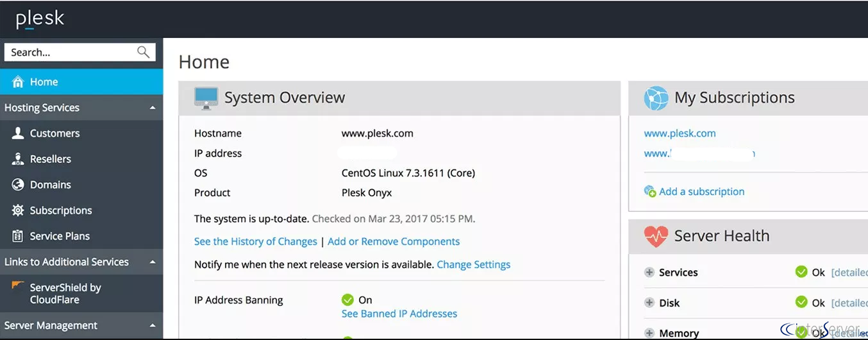Screen dimensions: 868x340
Task: Select the Home menu item
Action: tap(81, 81)
